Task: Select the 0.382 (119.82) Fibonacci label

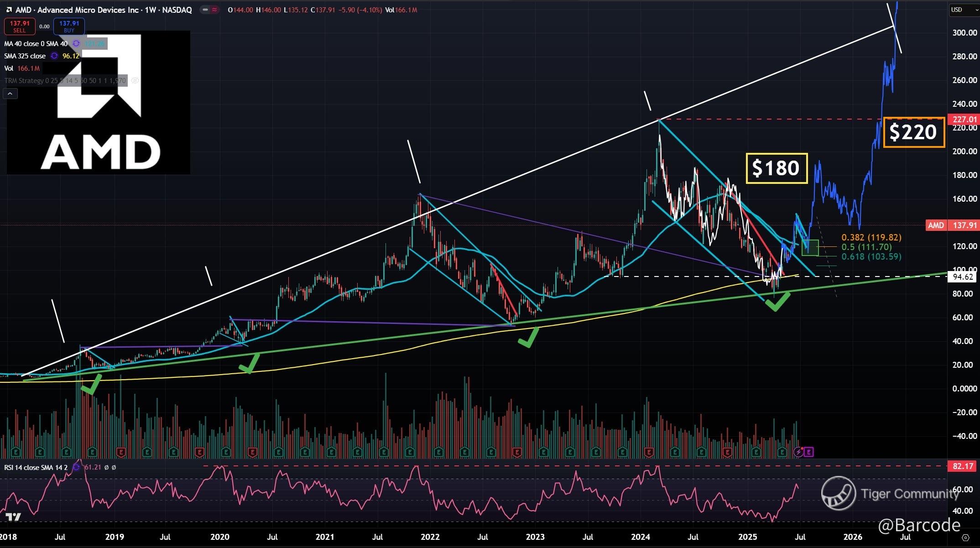Action: [x=871, y=237]
